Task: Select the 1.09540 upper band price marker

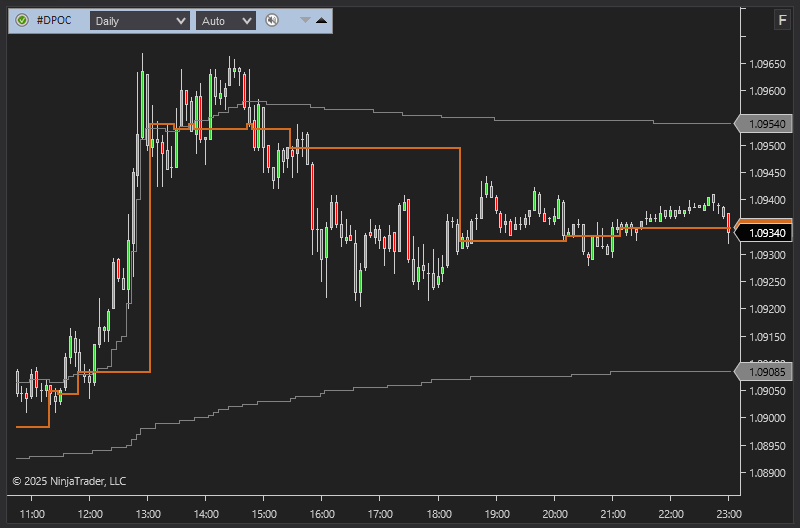Action: click(x=765, y=124)
